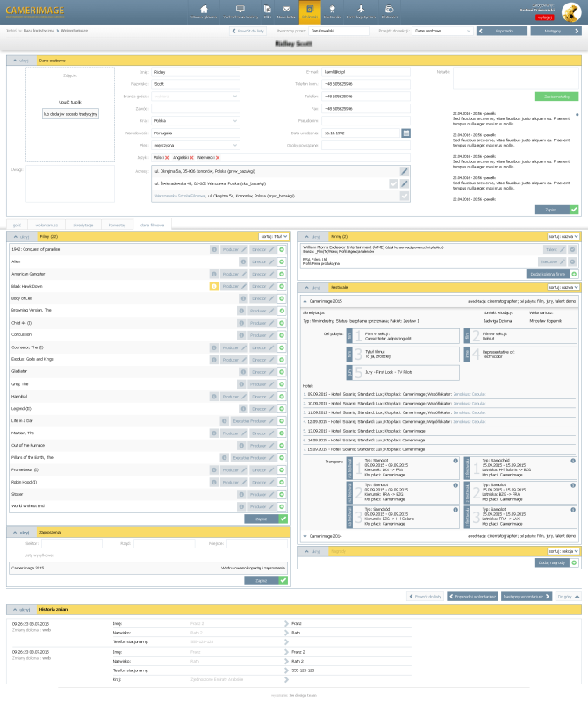Edit the first address with pencil icon
The height and width of the screenshot is (702, 588).
404,171
